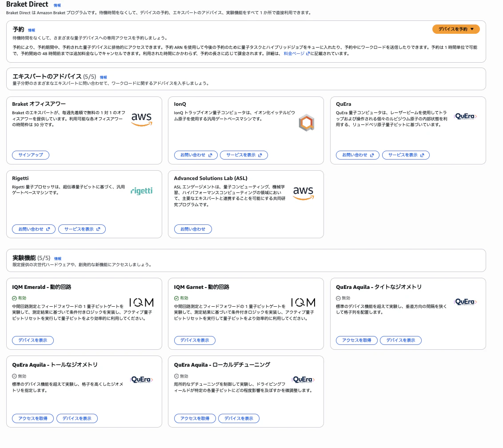Click the 情報 link beside エキスパートのアドバイス

(103, 77)
